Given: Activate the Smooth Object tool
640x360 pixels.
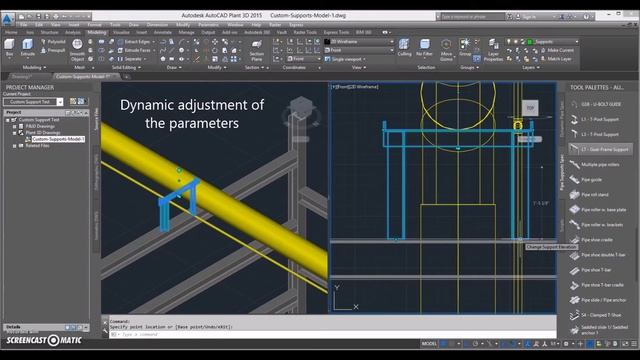Looking at the screenshot, I should pos(77,50).
